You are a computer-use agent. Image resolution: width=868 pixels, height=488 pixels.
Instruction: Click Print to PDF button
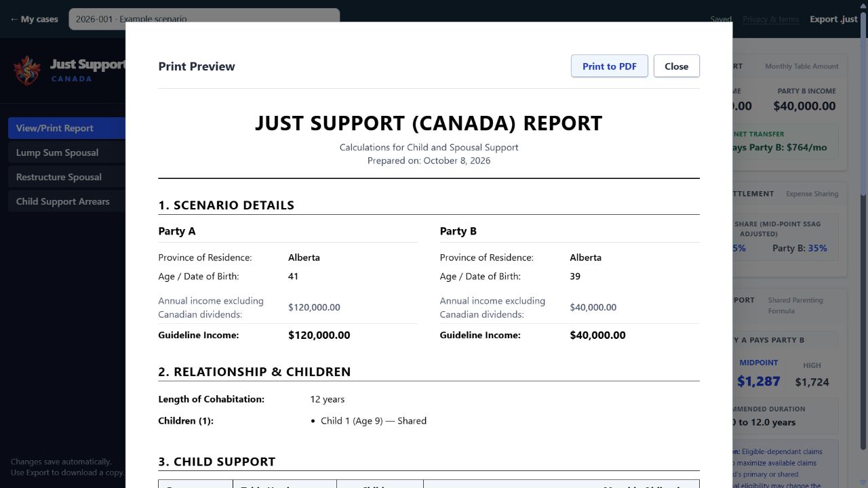[x=610, y=66]
